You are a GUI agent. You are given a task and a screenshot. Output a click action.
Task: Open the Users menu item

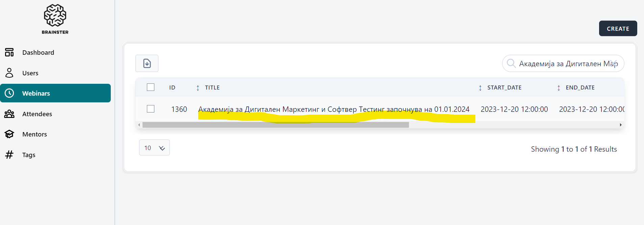(30, 73)
